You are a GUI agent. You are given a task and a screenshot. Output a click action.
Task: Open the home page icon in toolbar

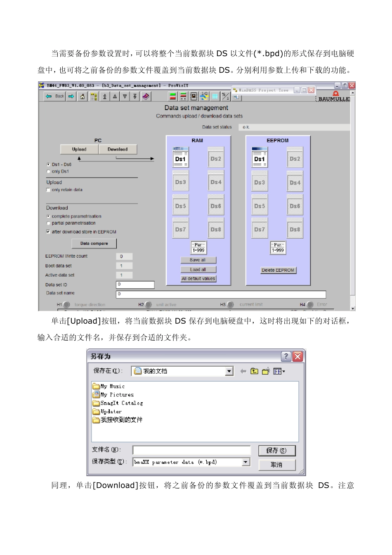tap(83, 96)
